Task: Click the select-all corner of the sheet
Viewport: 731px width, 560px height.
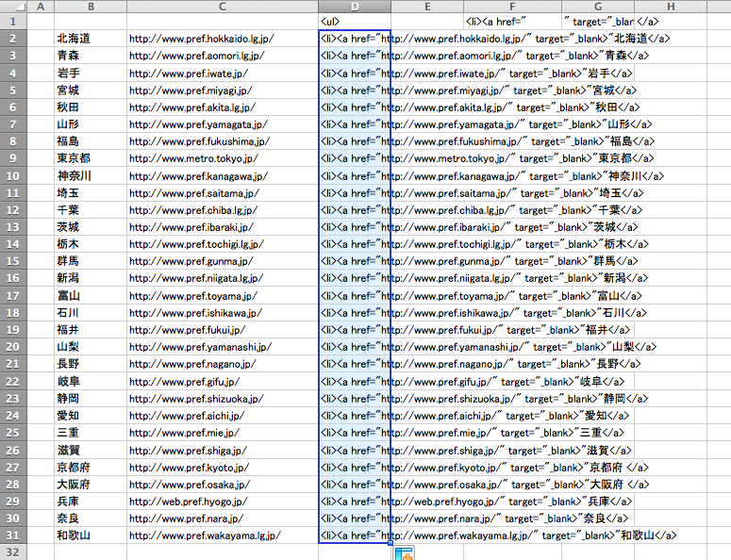Action: (x=13, y=7)
